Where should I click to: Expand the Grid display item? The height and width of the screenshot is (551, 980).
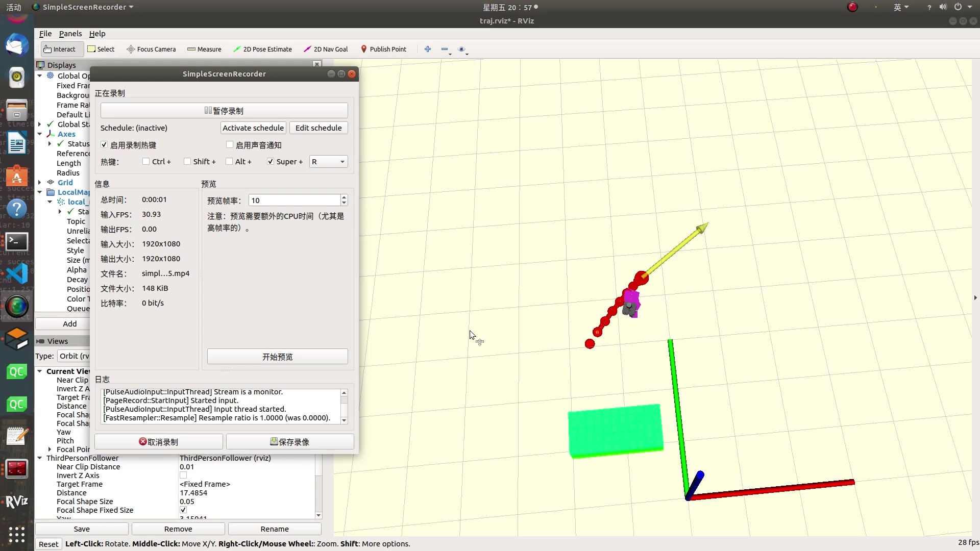tap(40, 183)
